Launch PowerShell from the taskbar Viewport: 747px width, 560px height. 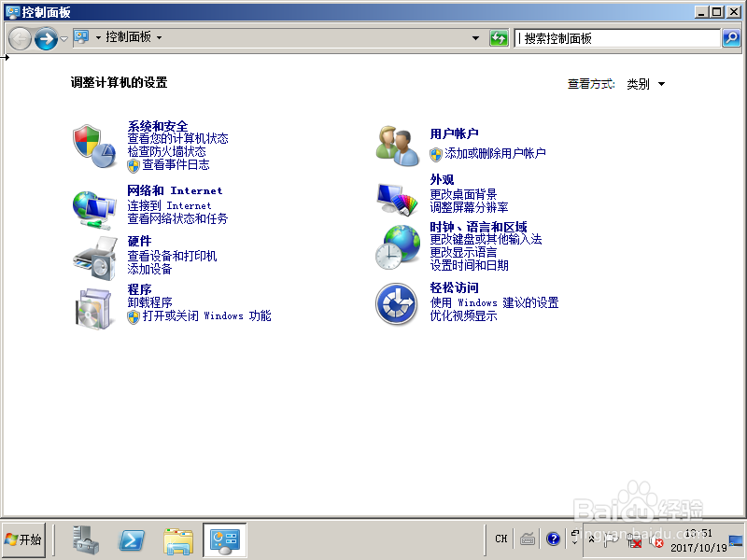pos(132,540)
